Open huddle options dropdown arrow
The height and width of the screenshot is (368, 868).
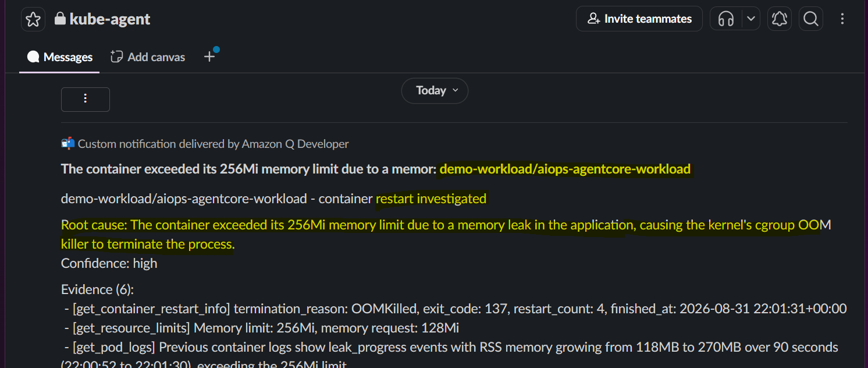pos(751,19)
